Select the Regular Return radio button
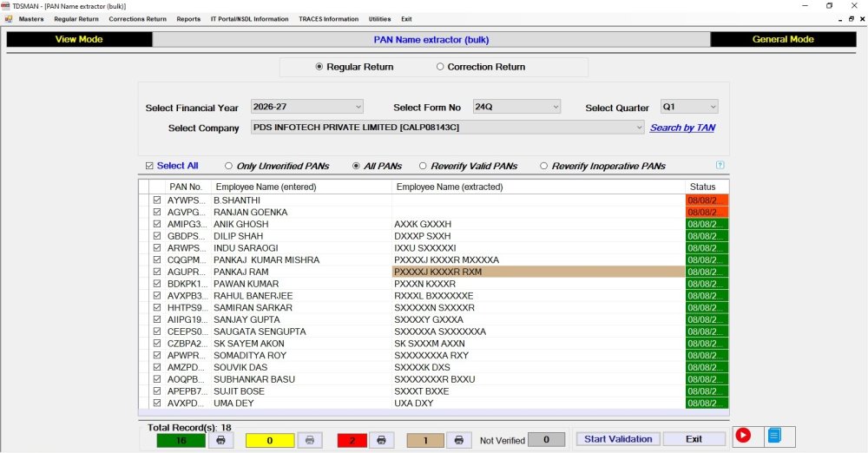 click(x=319, y=67)
